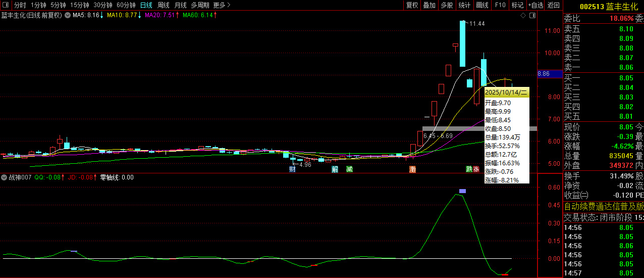
Task: Toggle the right panel icon near the price axis
Action: tap(532, 16)
